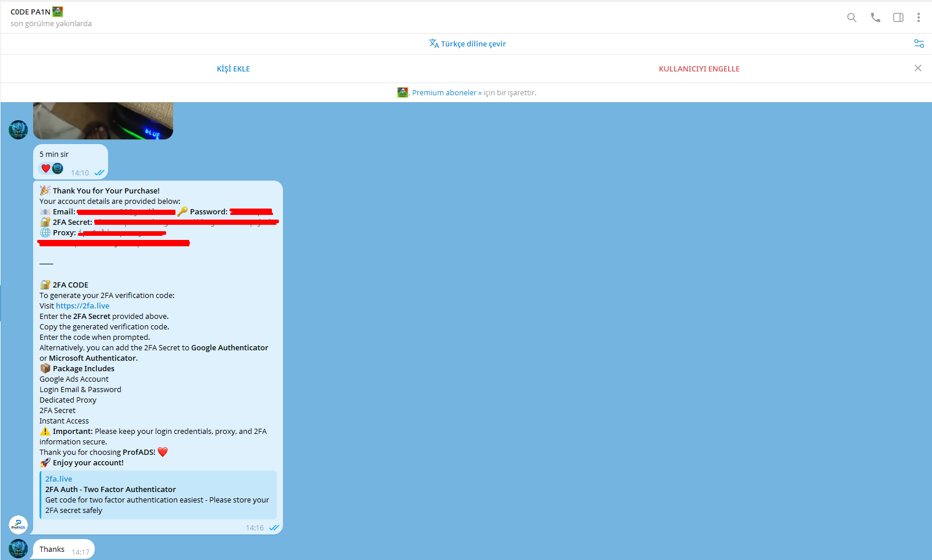
Task: Translate chat with Türkçe diline çevir
Action: tap(473, 44)
